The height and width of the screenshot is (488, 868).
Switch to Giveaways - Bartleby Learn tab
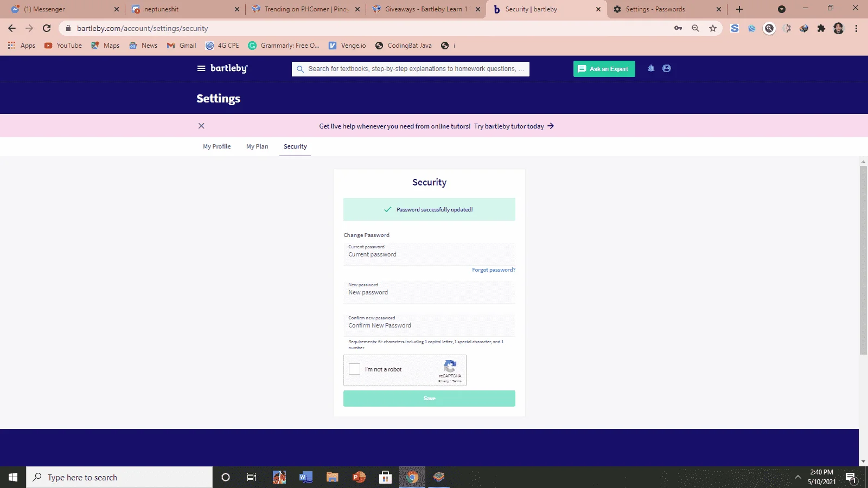tap(426, 9)
